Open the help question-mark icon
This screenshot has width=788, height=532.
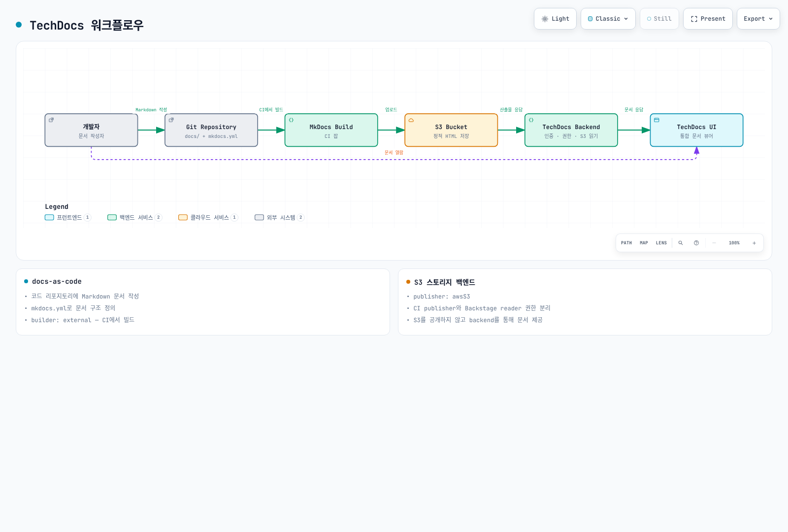696,243
